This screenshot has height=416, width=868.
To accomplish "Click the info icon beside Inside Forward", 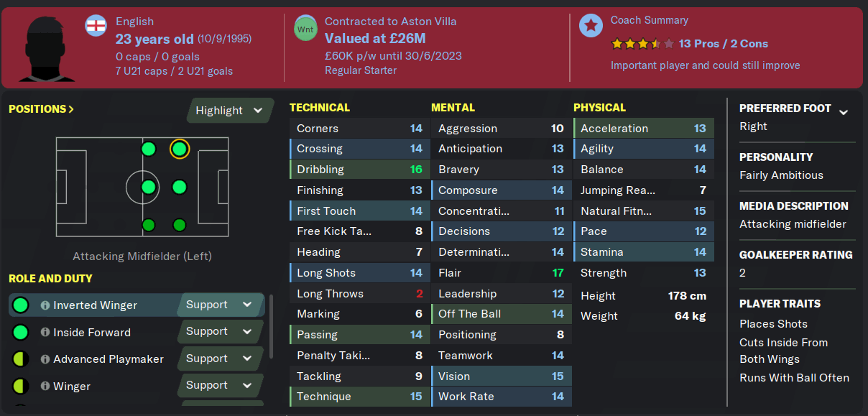I will point(45,333).
